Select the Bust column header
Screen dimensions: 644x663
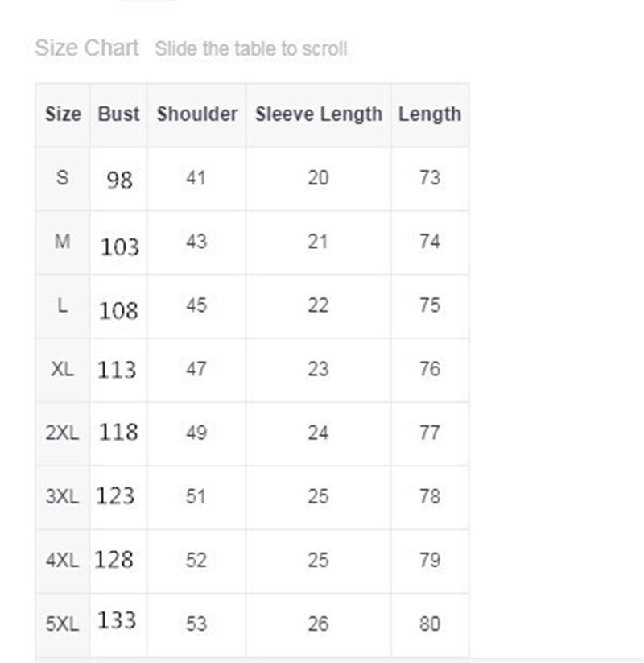[118, 114]
